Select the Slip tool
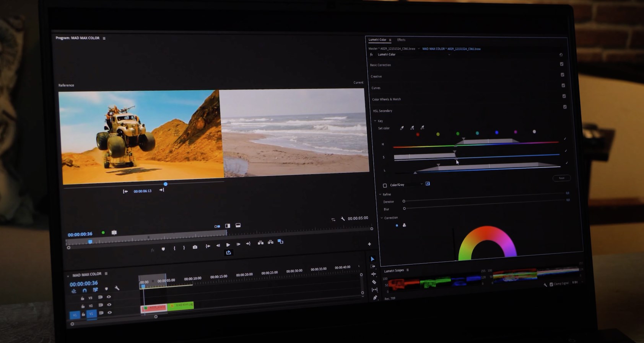 click(x=375, y=290)
